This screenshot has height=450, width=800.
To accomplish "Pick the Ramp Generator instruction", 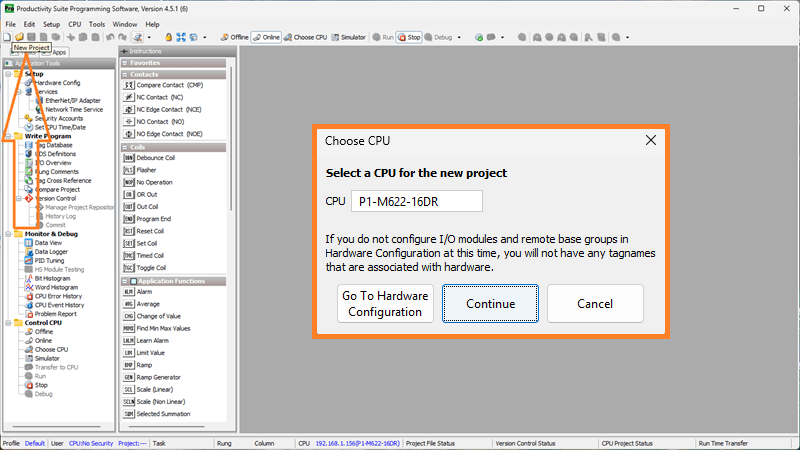I will click(159, 377).
